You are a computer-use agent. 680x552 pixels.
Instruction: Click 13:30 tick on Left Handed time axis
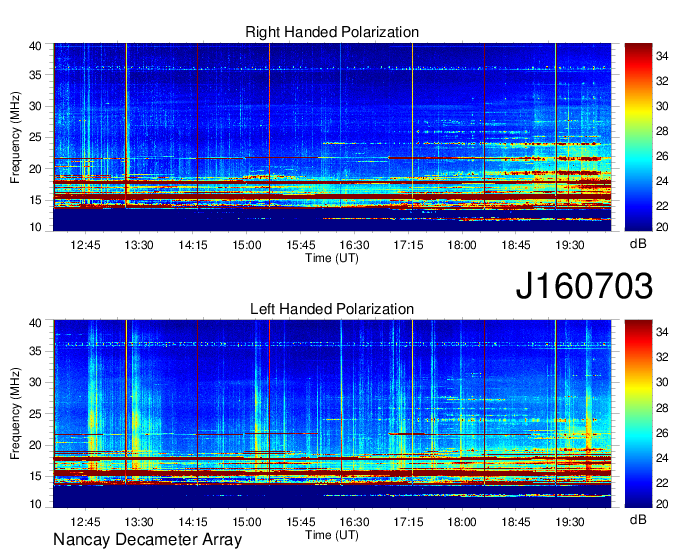139,522
